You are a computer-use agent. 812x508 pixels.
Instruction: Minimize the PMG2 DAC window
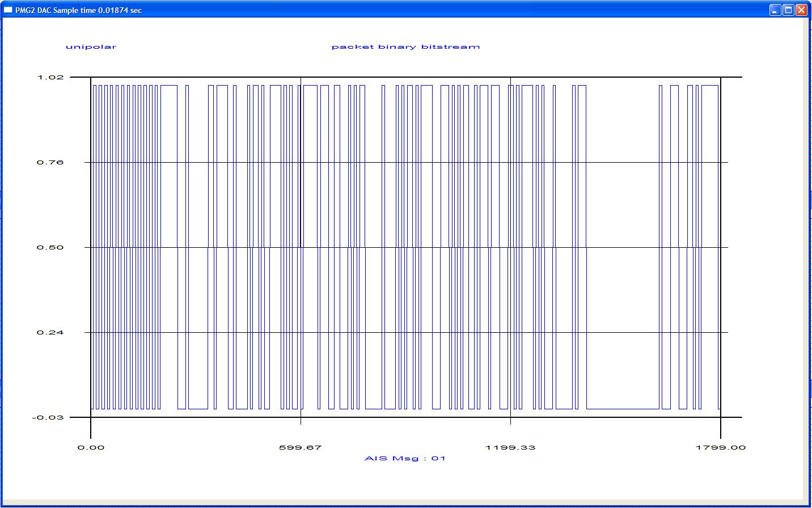tap(775, 10)
